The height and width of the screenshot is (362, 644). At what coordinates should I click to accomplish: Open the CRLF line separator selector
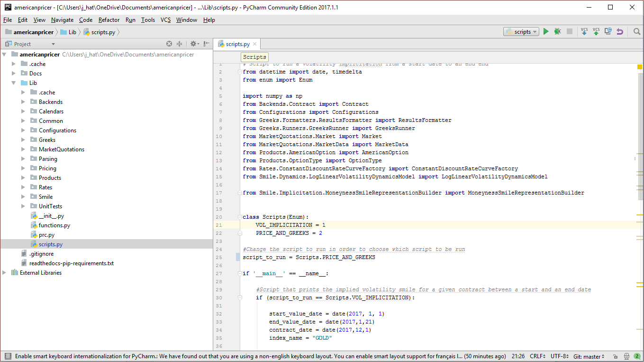point(537,356)
